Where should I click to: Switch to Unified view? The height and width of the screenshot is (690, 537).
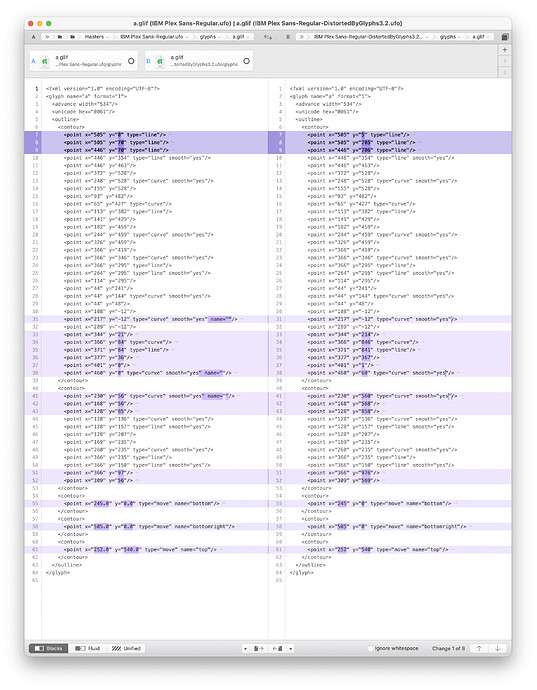pyautogui.click(x=126, y=648)
